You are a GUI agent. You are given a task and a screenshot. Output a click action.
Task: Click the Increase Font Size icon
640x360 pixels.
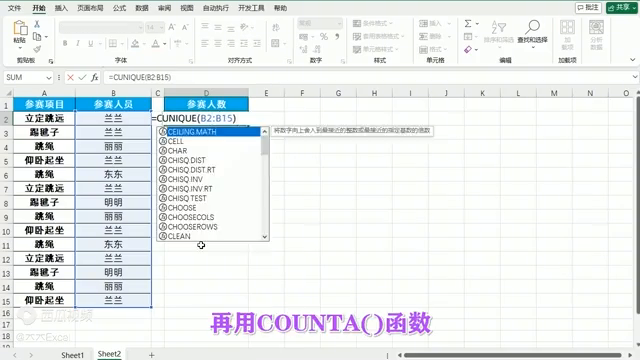[172, 27]
